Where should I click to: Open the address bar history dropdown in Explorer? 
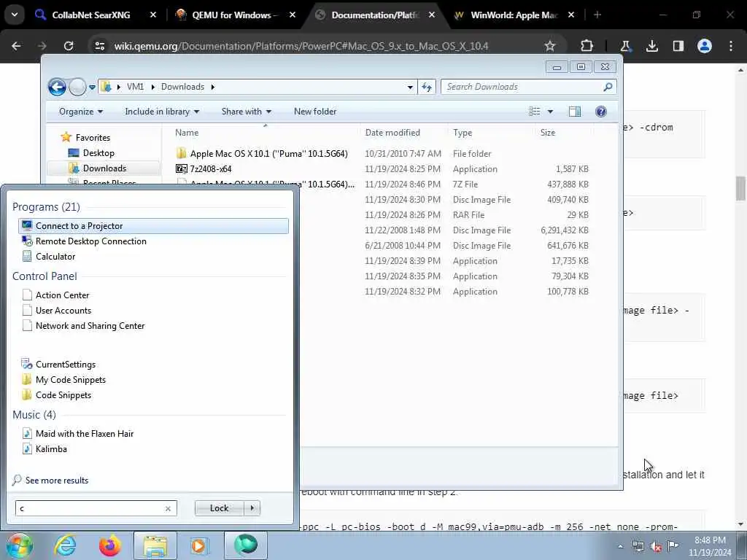pos(410,87)
